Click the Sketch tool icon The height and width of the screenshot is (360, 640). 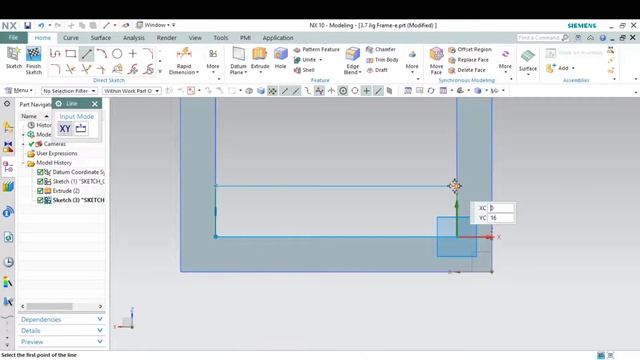coord(13,53)
